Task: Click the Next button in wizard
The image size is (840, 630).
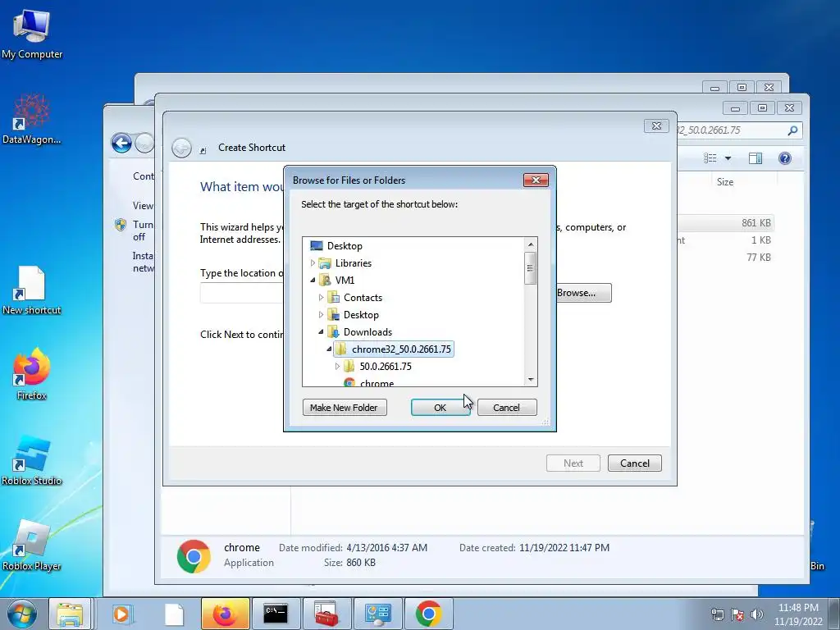Action: pyautogui.click(x=573, y=463)
